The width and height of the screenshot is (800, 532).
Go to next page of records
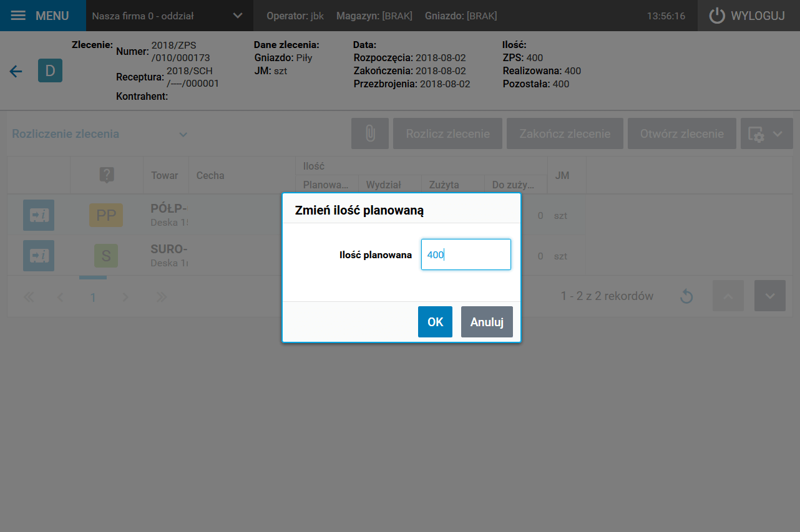(125, 297)
